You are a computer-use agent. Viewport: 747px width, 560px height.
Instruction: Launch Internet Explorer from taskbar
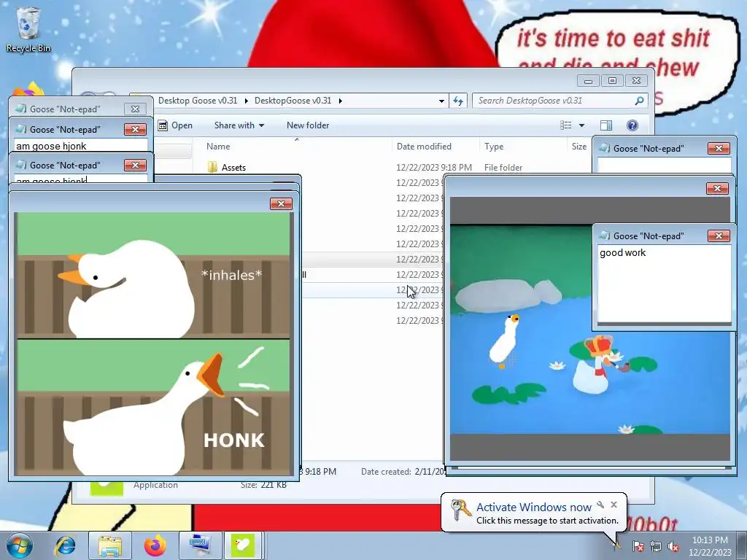[x=65, y=545]
